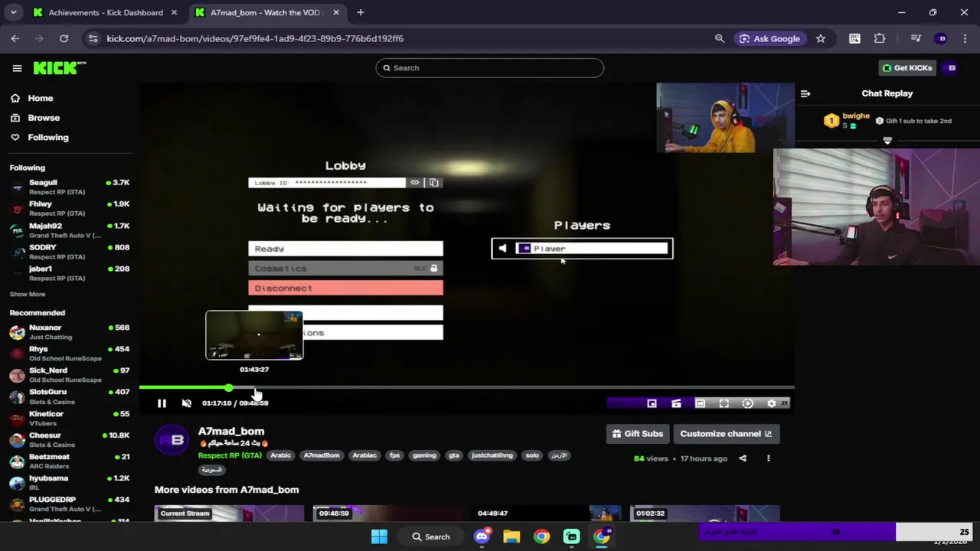Select Beetzmeat ARC Raiders channel
The width and height of the screenshot is (980, 551).
click(x=69, y=461)
